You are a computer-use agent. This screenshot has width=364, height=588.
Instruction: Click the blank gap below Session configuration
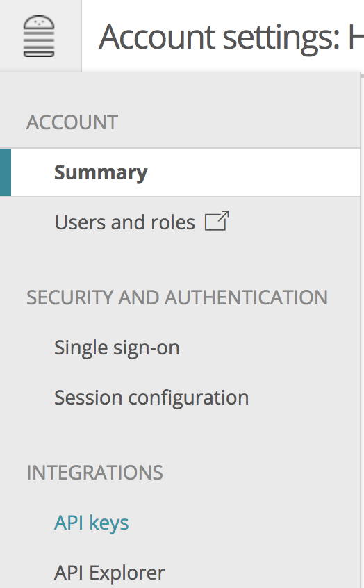(x=180, y=435)
